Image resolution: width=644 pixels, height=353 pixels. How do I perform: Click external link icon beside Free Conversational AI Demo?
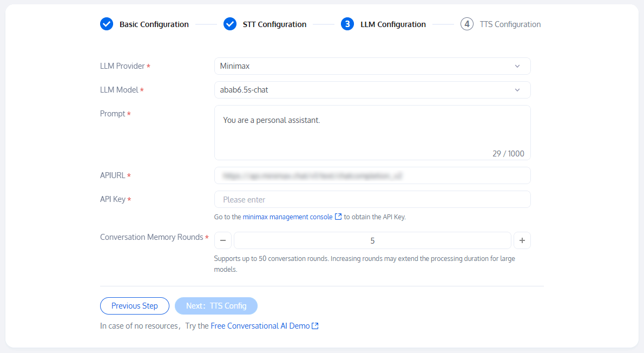(x=315, y=326)
